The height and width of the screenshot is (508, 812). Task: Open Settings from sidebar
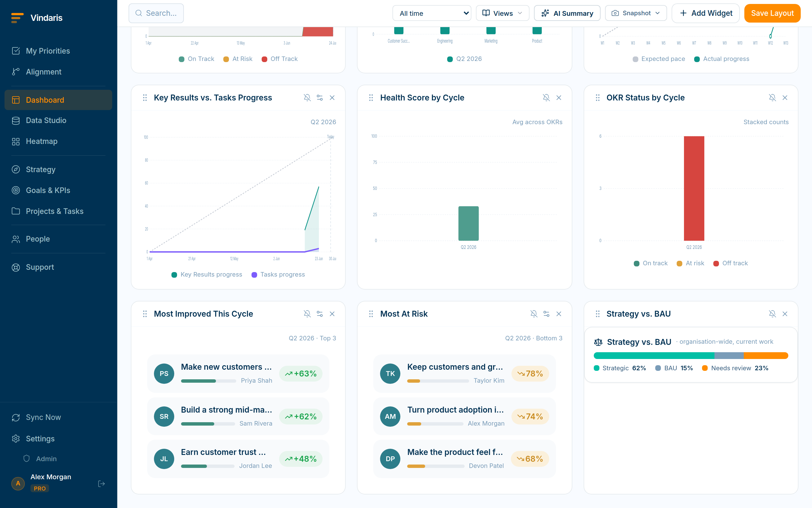click(x=58, y=439)
